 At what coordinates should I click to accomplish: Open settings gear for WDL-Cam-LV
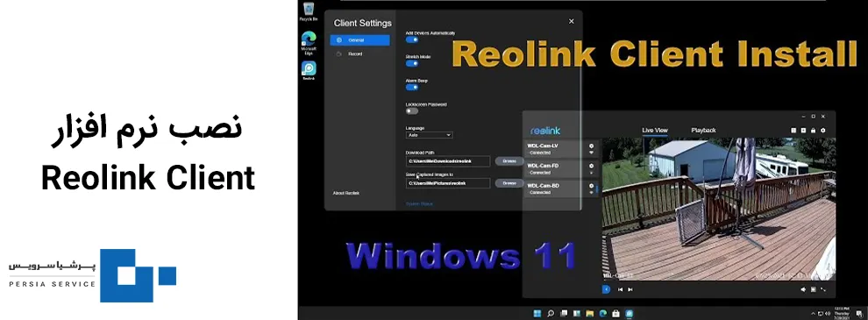click(591, 146)
